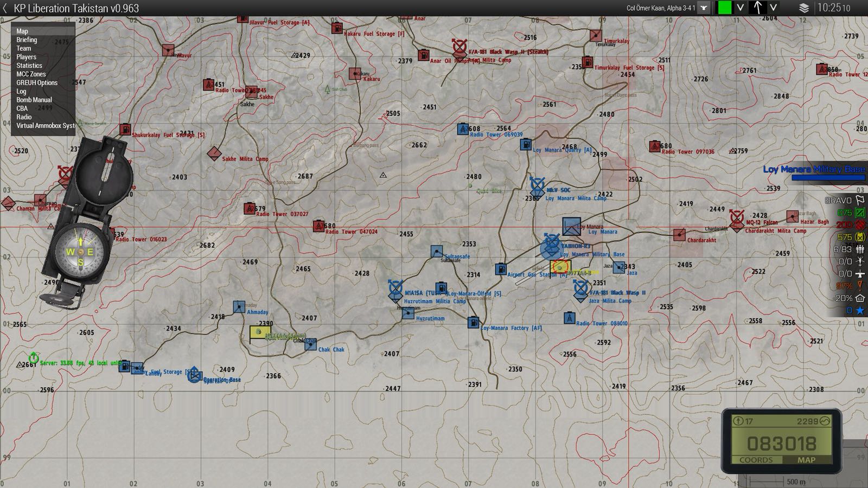Open the Team menu entry
This screenshot has width=868, height=488.
[43, 48]
